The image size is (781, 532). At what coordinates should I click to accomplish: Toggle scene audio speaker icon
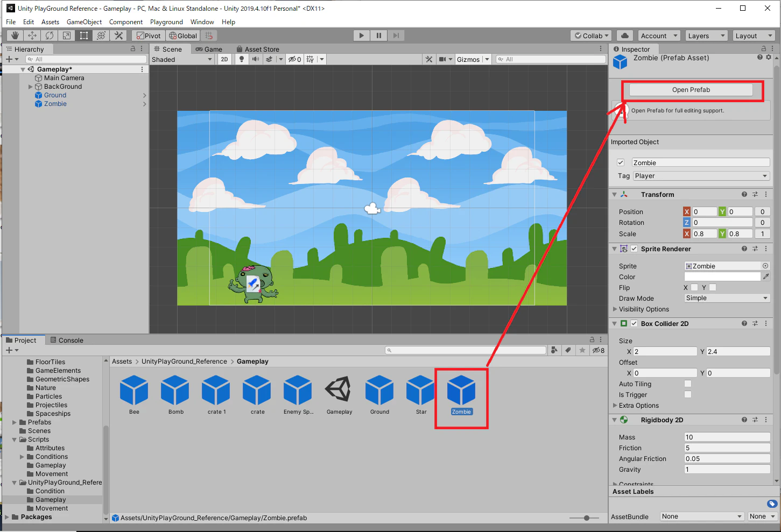tap(256, 59)
